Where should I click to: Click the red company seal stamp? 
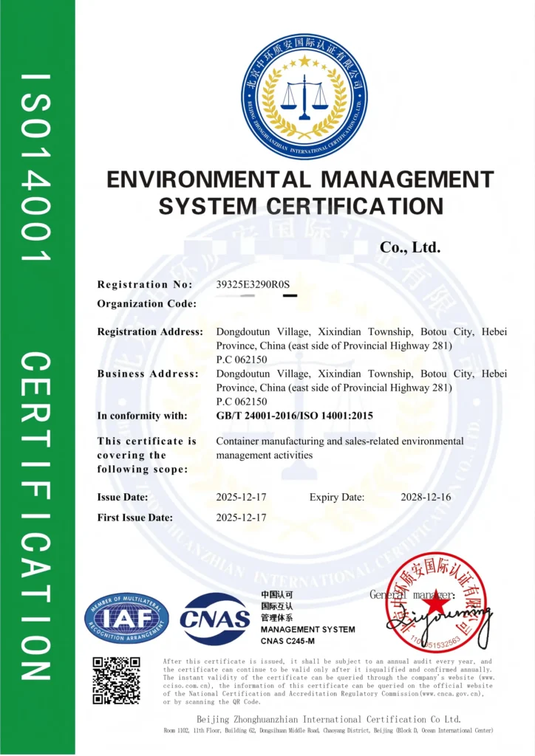[x=437, y=602]
